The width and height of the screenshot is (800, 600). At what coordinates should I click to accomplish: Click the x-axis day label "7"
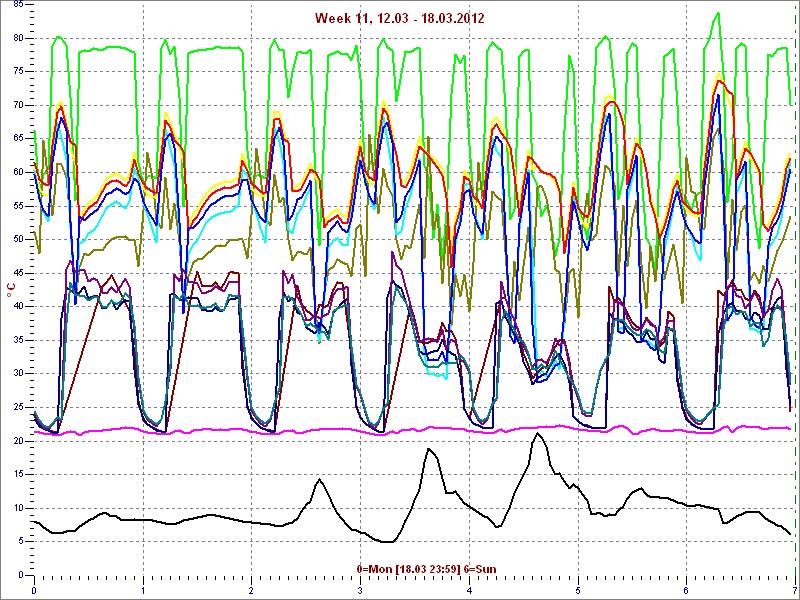click(795, 591)
